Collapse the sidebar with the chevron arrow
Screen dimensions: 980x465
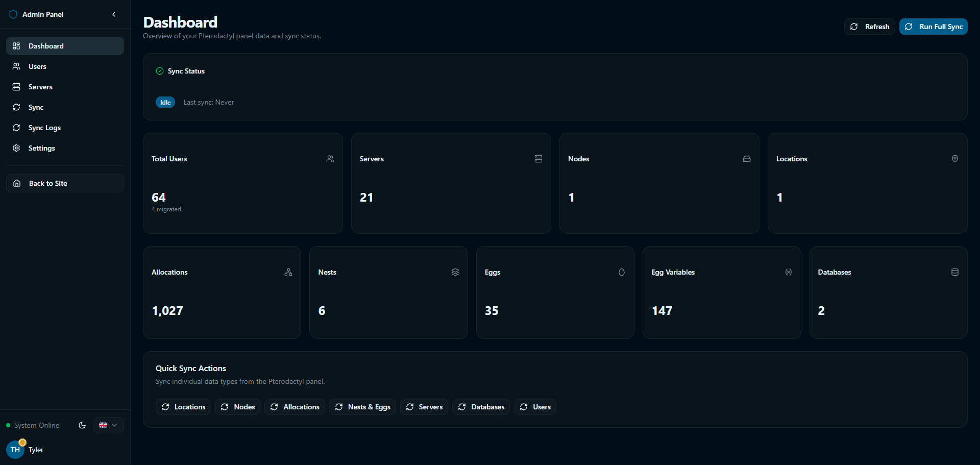(114, 14)
